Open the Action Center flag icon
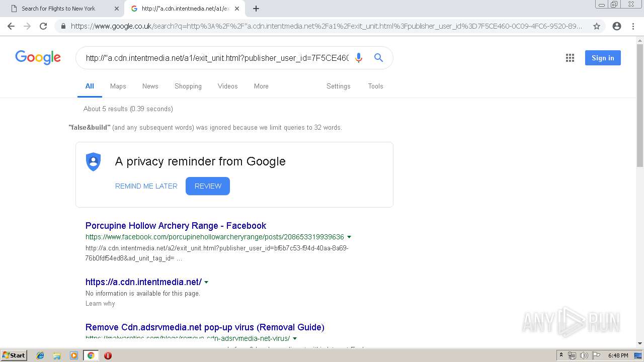The width and height of the screenshot is (644, 362). tap(596, 355)
